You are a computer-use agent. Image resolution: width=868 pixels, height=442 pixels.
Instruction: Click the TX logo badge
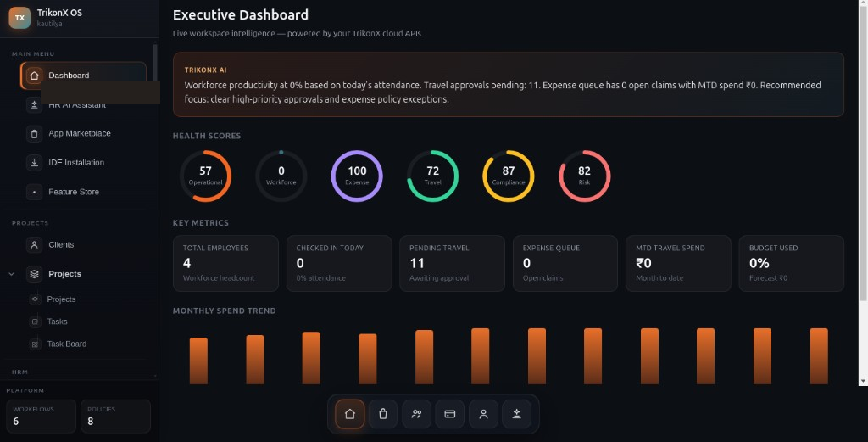pos(19,18)
